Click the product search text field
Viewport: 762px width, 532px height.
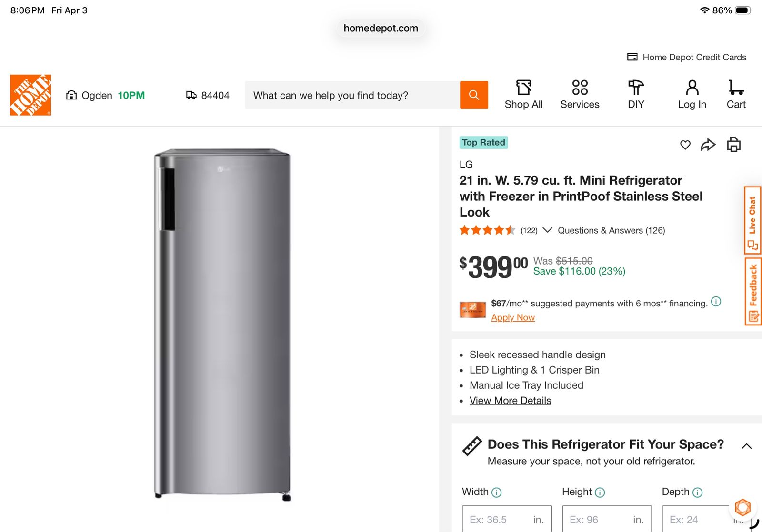pyautogui.click(x=352, y=96)
